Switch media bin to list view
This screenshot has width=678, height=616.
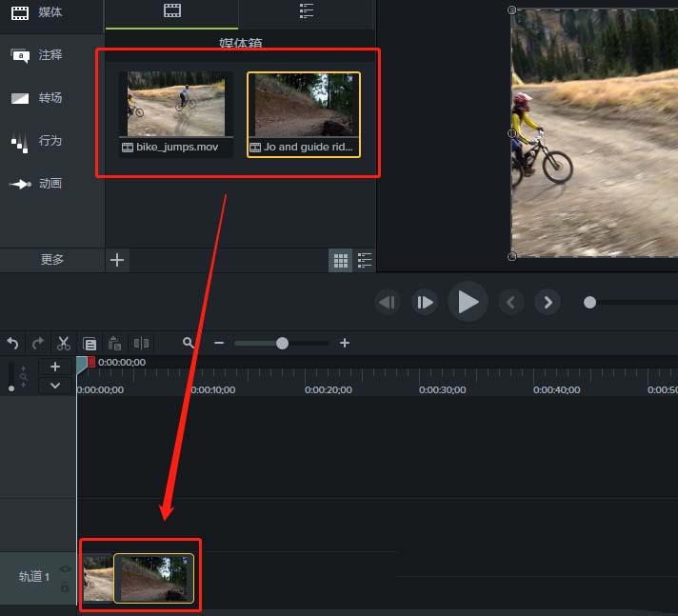tap(364, 260)
